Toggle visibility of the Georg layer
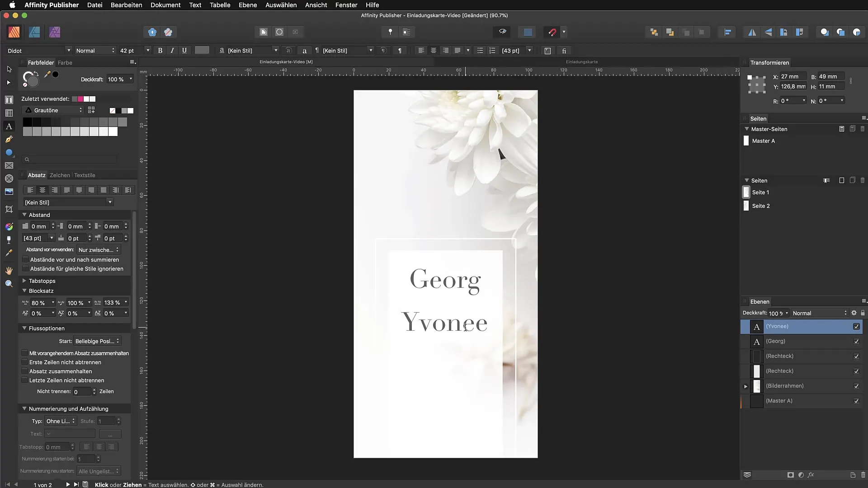The image size is (868, 488). pos(856,342)
